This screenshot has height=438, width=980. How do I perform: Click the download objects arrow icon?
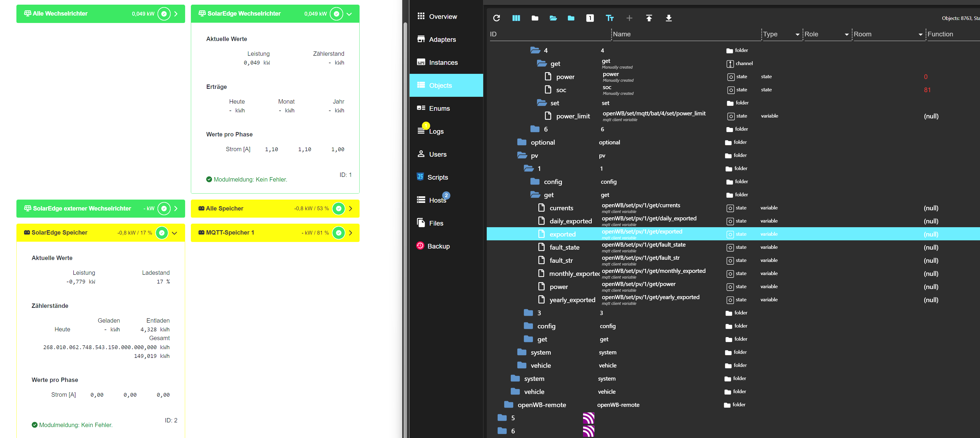tap(669, 18)
